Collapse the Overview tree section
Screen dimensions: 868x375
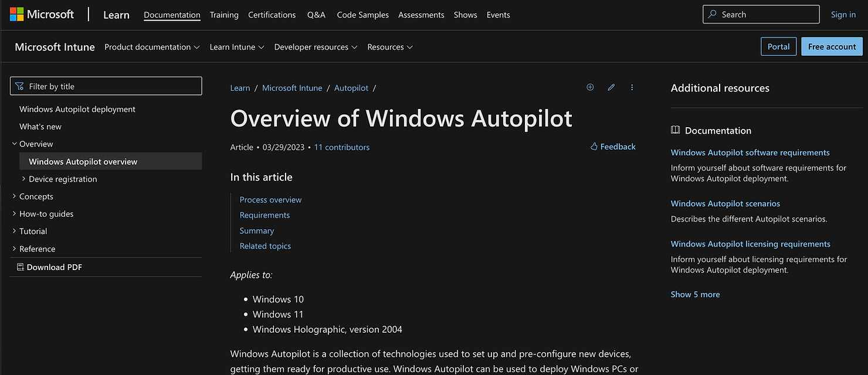pos(14,144)
